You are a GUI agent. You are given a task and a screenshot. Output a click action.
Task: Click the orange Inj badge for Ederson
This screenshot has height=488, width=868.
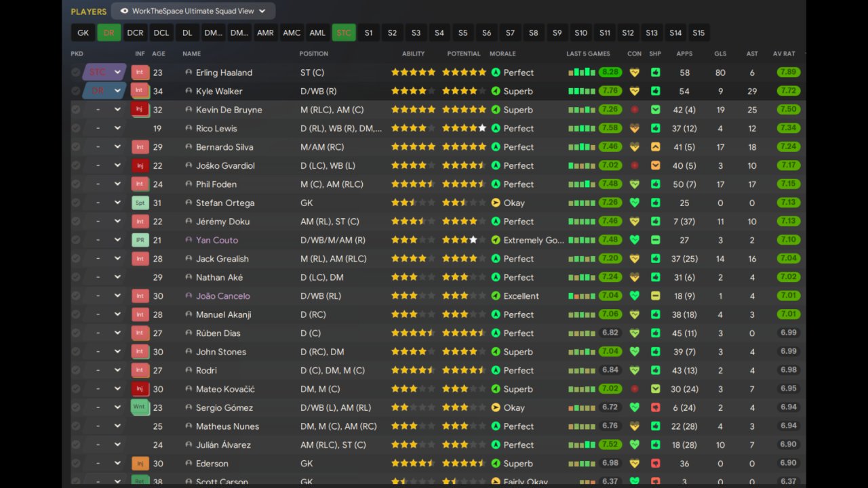[x=140, y=464]
